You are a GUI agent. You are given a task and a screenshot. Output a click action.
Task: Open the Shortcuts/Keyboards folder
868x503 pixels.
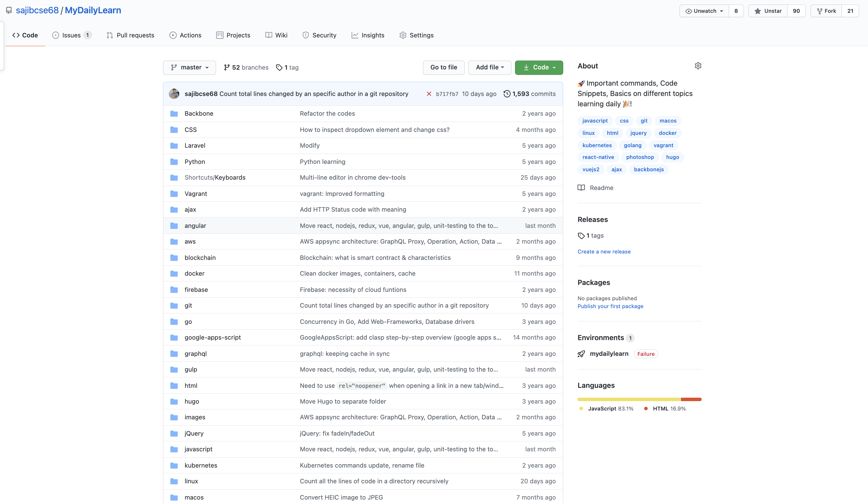[215, 178]
